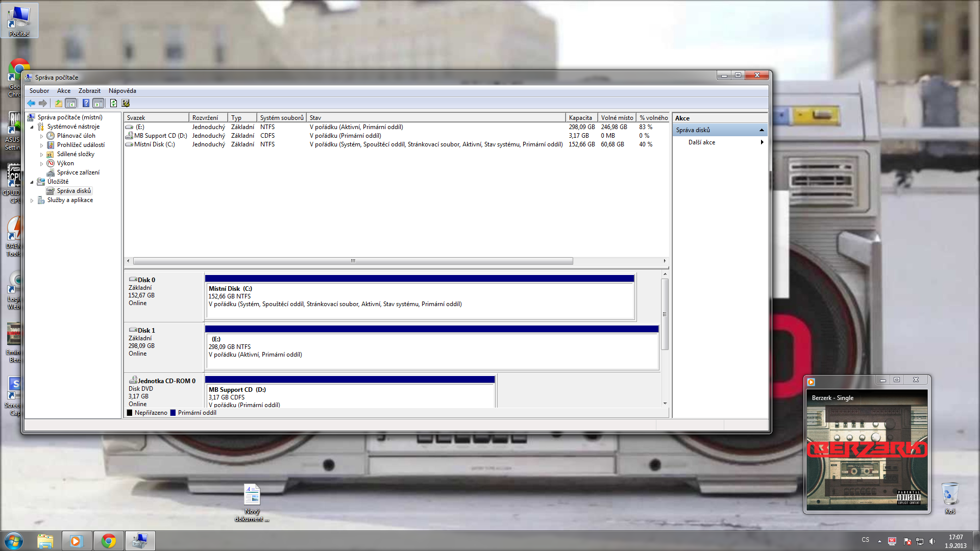Open the Koš recycle bin
The image size is (980, 551).
tap(950, 498)
